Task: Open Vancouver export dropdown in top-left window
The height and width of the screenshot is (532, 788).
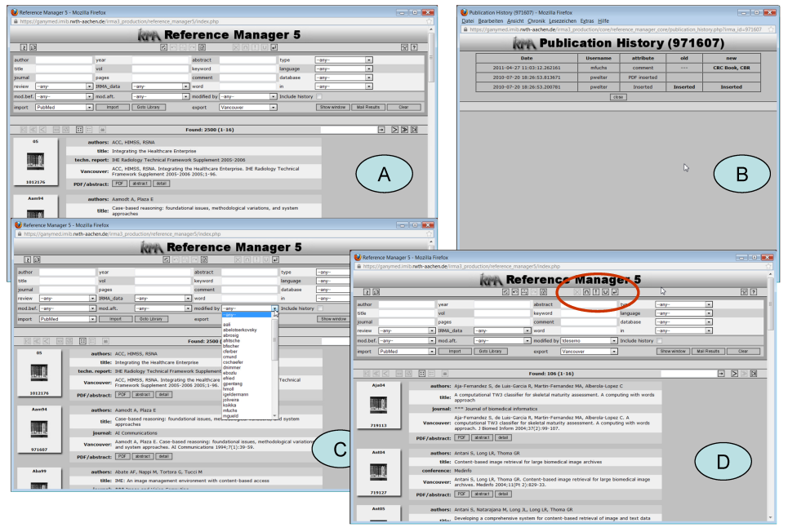Action: [x=248, y=108]
